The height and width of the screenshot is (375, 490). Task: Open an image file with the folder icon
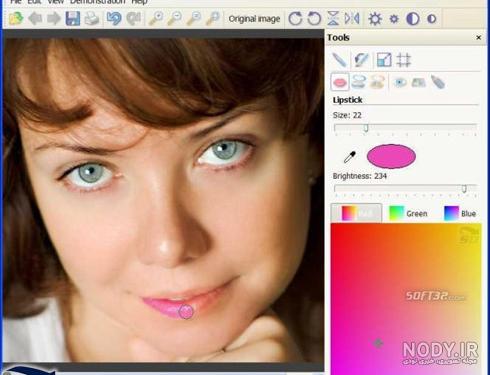pos(16,18)
